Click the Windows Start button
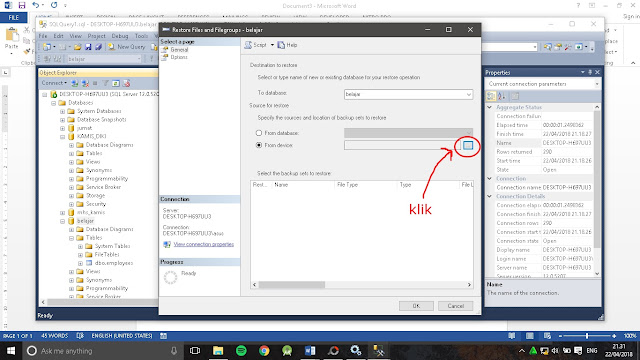The height and width of the screenshot is (360, 640). point(11,351)
